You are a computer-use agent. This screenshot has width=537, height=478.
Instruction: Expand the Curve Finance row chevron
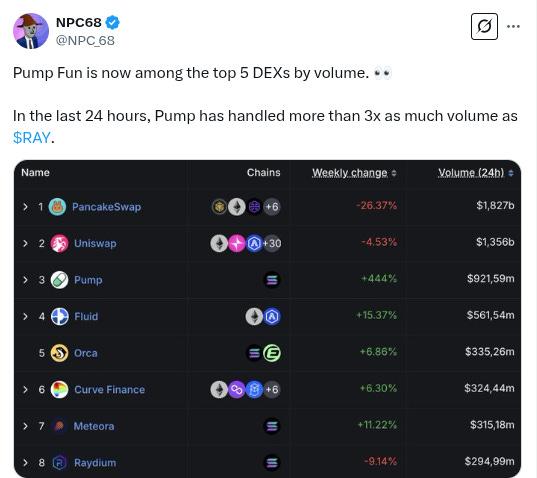25,390
